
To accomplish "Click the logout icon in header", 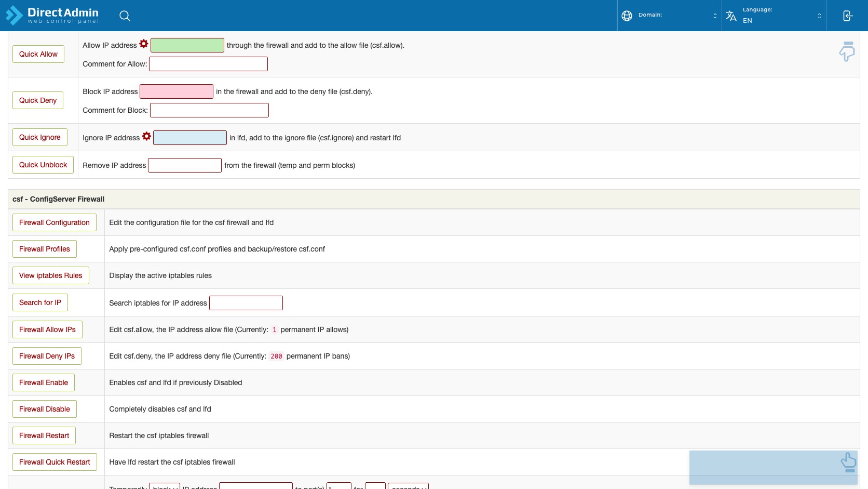I will 847,16.
